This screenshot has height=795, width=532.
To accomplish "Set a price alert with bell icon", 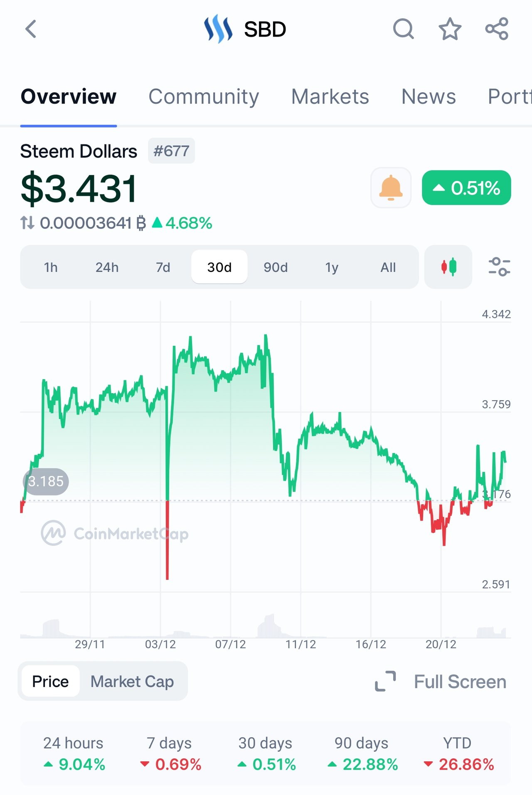I will 391,187.
